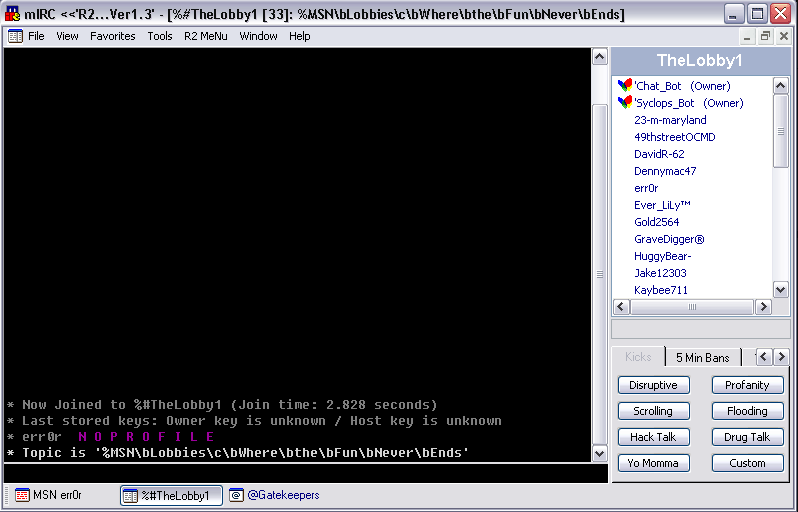The height and width of the screenshot is (512, 798).
Task: Click nicklist horizontal scrollbar thumb
Action: 692,307
